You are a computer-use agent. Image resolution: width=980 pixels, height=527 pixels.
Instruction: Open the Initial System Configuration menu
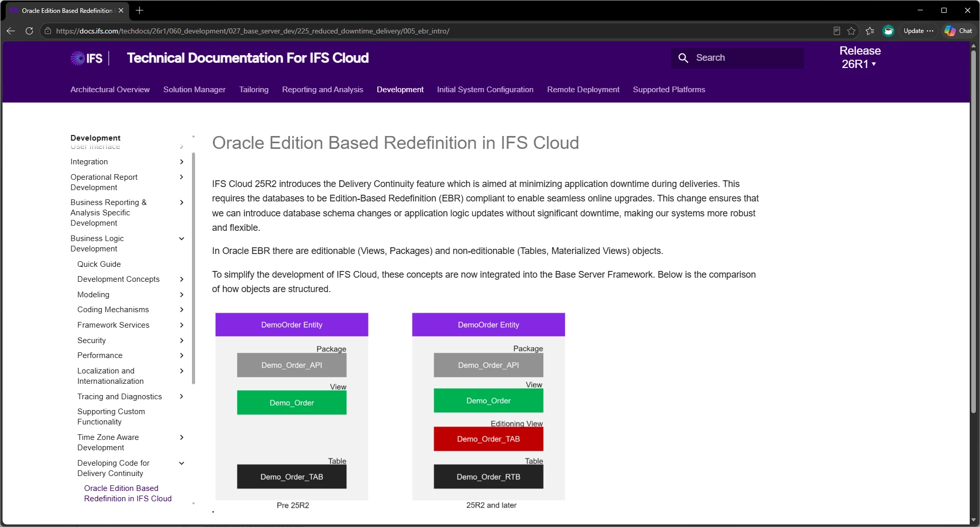(x=485, y=90)
